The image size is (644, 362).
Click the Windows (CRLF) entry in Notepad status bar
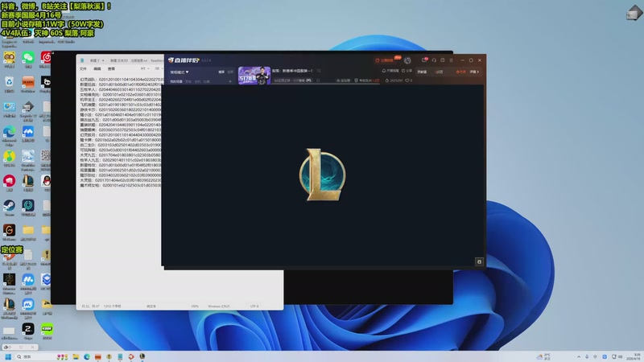(218, 306)
